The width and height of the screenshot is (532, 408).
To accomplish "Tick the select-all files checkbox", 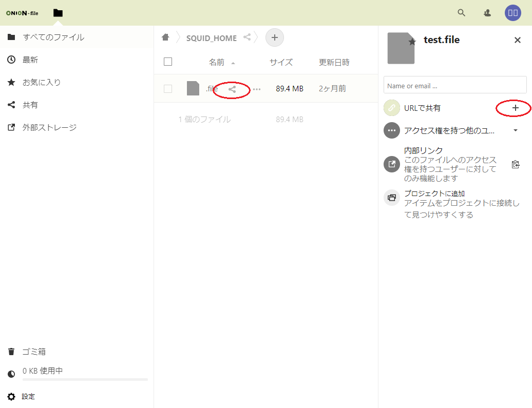I will pyautogui.click(x=168, y=62).
